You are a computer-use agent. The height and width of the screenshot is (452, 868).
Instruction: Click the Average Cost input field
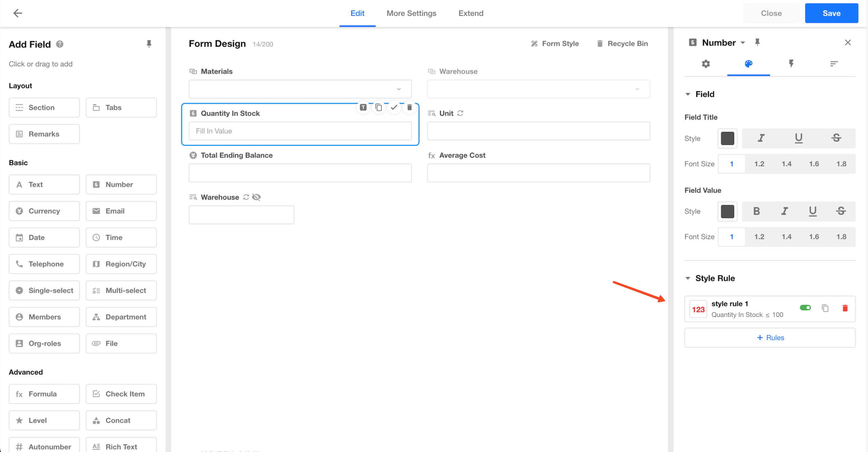pyautogui.click(x=538, y=173)
